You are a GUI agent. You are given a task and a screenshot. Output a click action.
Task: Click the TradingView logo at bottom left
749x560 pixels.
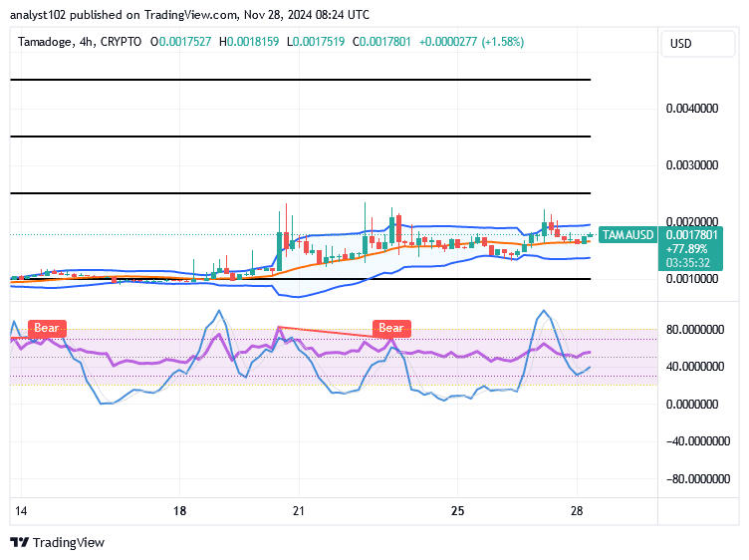click(58, 542)
